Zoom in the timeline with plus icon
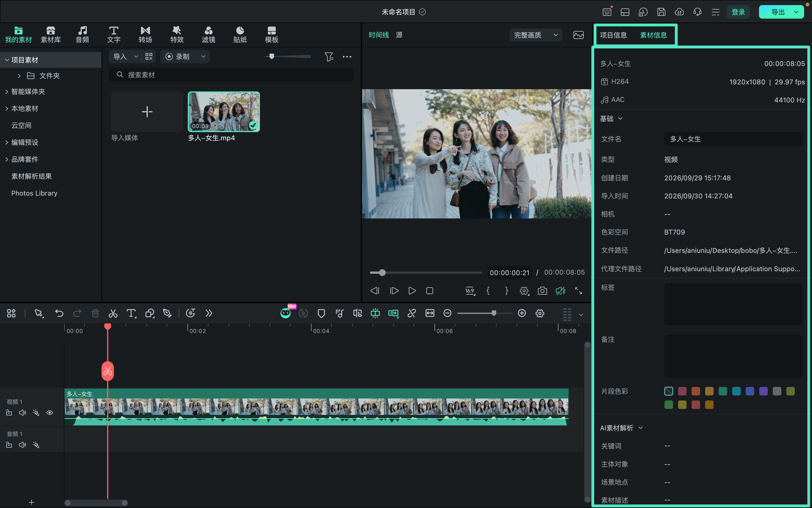This screenshot has height=508, width=812. click(x=522, y=314)
